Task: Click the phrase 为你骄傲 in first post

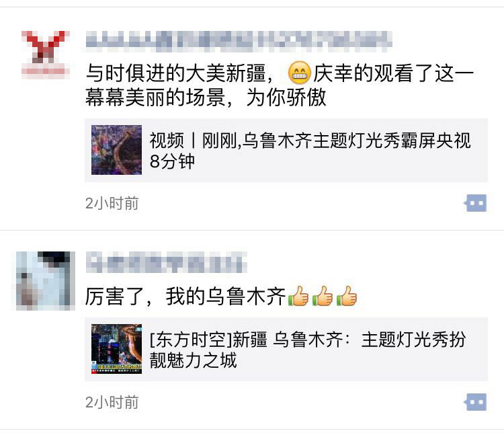Action: click(286, 97)
